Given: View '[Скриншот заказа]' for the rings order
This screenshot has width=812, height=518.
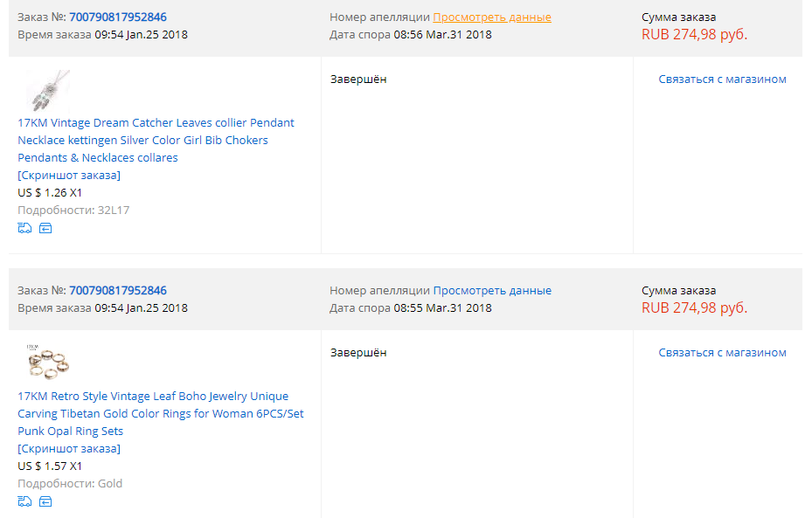Looking at the screenshot, I should tap(69, 448).
